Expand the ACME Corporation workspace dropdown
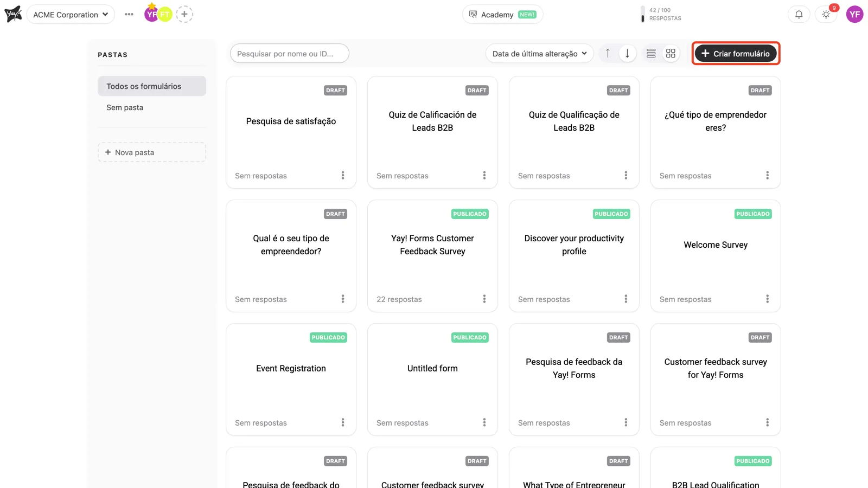 [71, 15]
